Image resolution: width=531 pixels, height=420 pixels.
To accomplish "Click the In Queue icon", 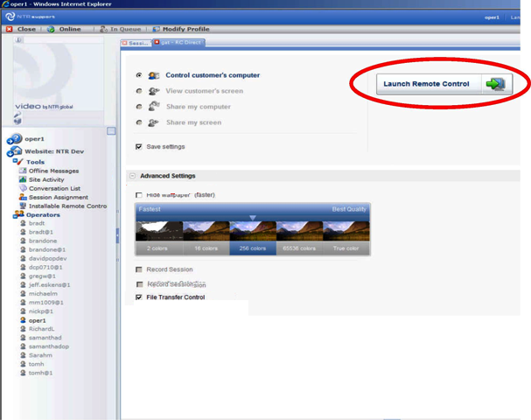I will (102, 29).
